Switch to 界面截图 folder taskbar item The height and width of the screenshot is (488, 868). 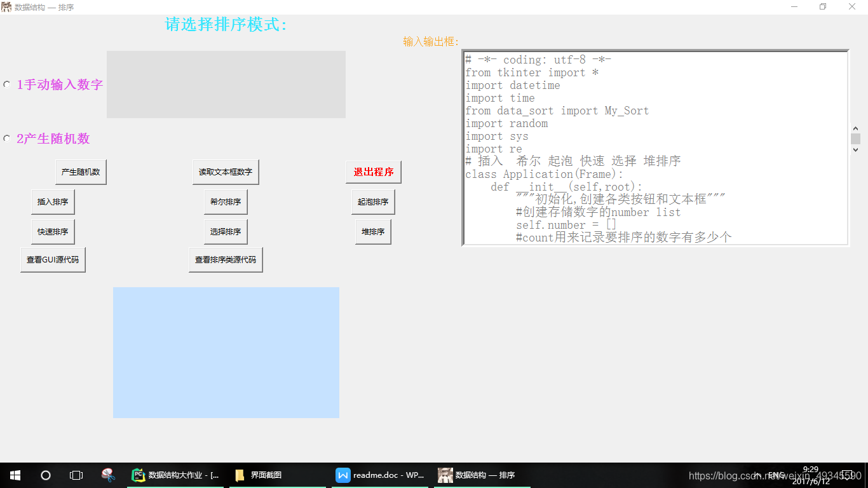pyautogui.click(x=278, y=475)
